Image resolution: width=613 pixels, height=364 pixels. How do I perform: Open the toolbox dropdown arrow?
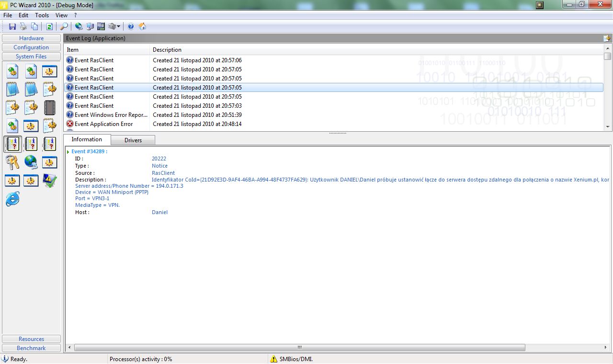coord(119,26)
